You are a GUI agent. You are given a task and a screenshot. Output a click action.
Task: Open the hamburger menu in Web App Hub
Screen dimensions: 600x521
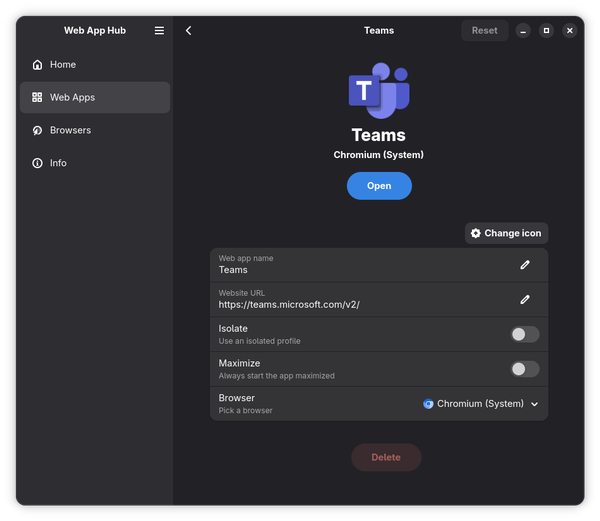(159, 31)
